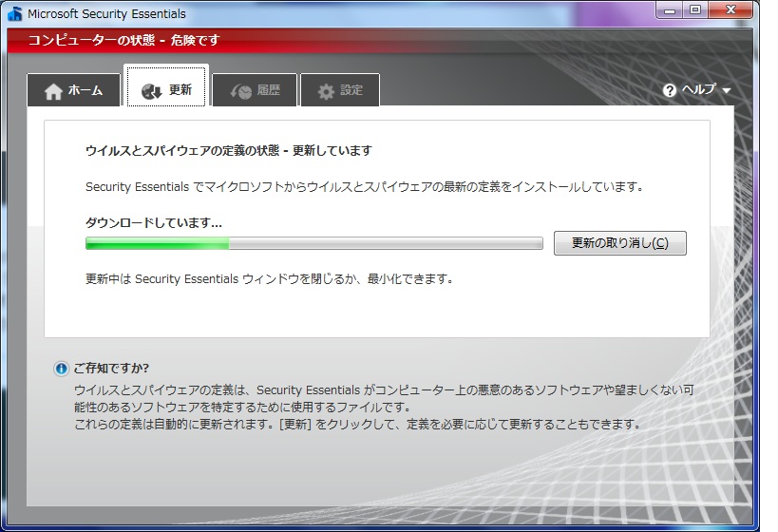Expand the ヘルプ dropdown arrow

(x=727, y=91)
